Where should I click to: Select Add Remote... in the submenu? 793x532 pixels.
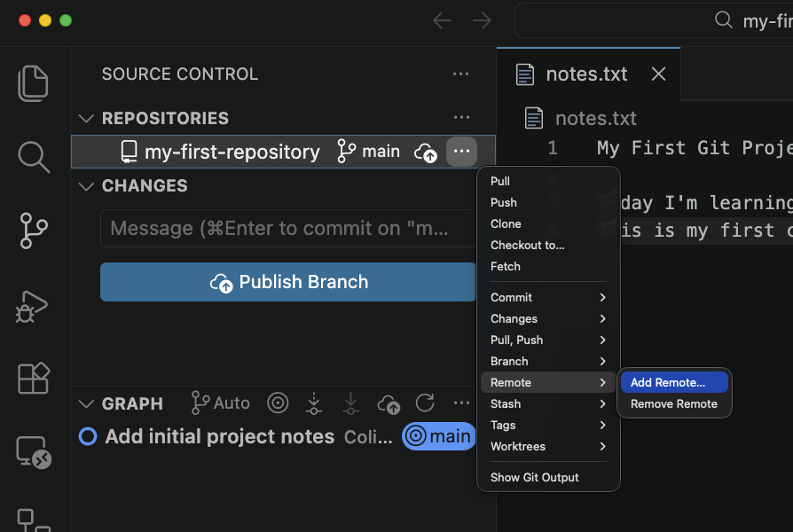click(674, 382)
